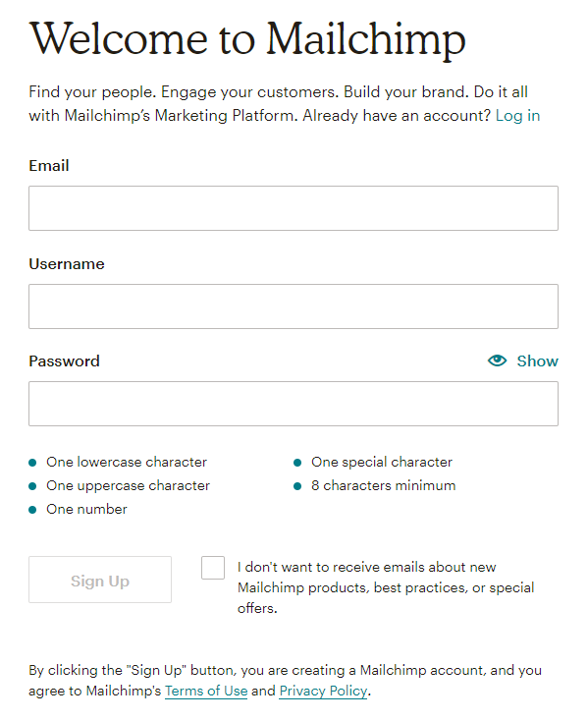Toggle password visibility via Show text

[x=538, y=360]
